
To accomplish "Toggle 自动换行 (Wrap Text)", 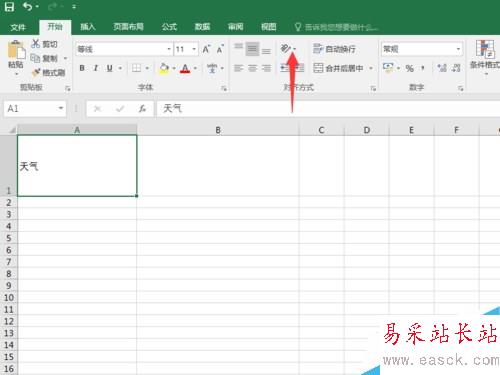I will tap(334, 49).
